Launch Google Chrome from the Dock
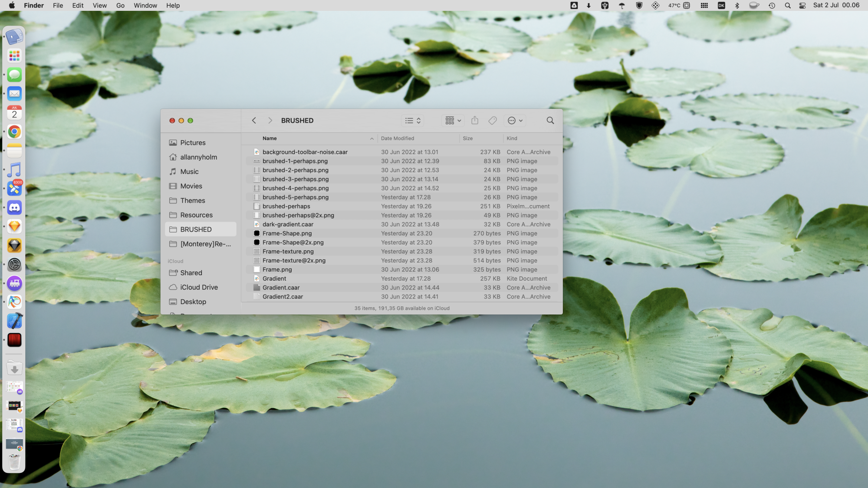 pyautogui.click(x=14, y=132)
